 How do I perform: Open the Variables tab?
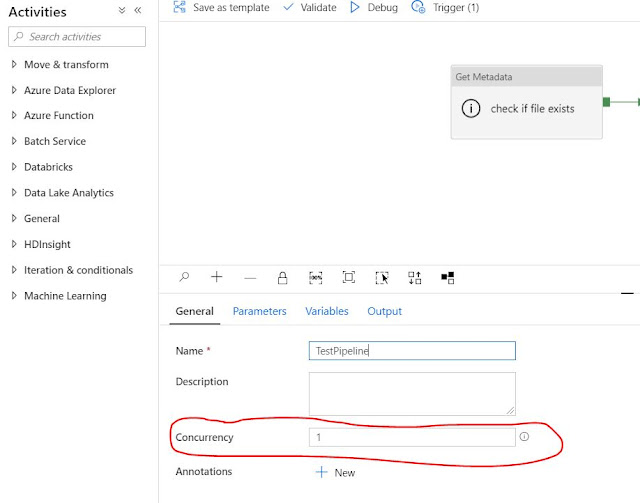point(327,312)
